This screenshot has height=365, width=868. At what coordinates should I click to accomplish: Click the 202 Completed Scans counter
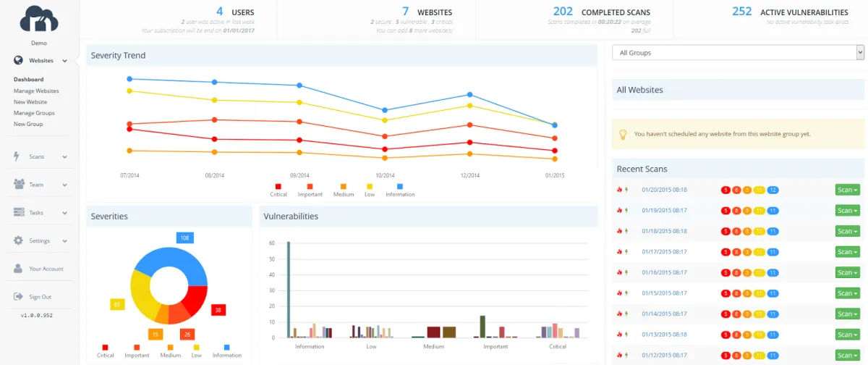click(x=563, y=12)
